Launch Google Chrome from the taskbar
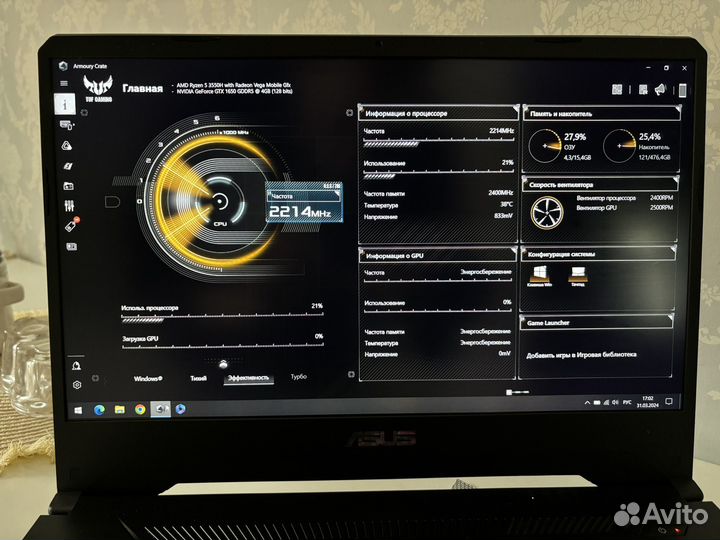This screenshot has height=540, width=720. pos(140,409)
